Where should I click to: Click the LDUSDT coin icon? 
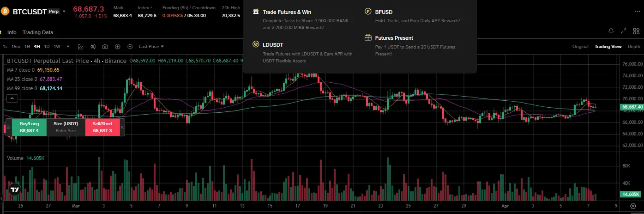(256, 44)
